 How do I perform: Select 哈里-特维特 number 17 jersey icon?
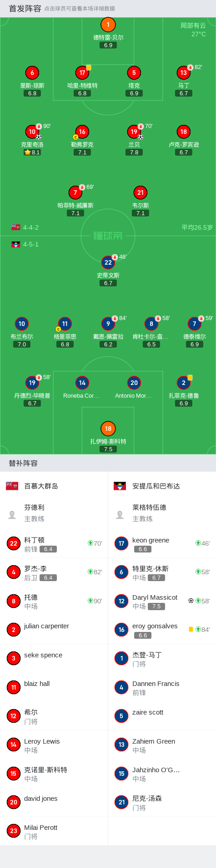pyautogui.click(x=82, y=73)
